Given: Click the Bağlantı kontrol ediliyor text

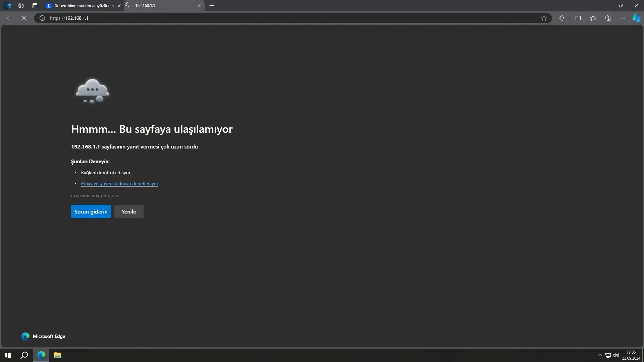Looking at the screenshot, I should (106, 173).
